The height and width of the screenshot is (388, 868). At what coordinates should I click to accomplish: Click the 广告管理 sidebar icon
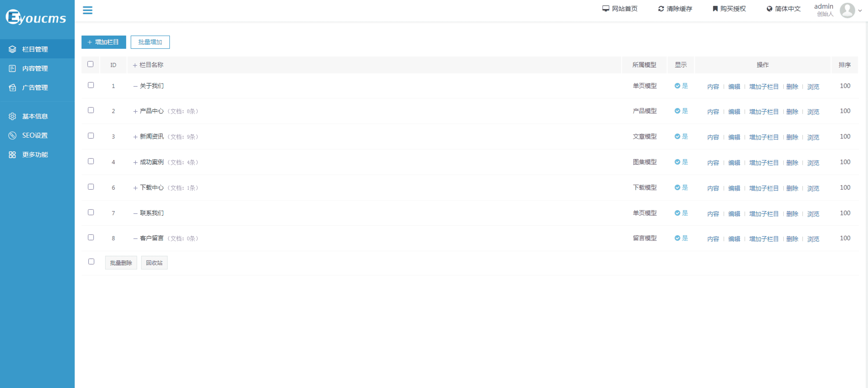tap(13, 88)
